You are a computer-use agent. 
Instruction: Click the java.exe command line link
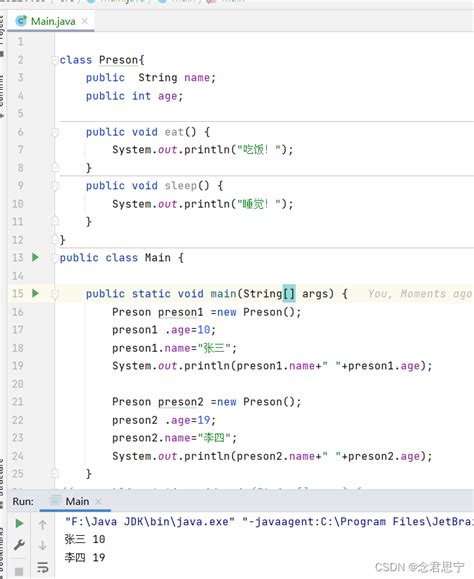[x=150, y=521]
